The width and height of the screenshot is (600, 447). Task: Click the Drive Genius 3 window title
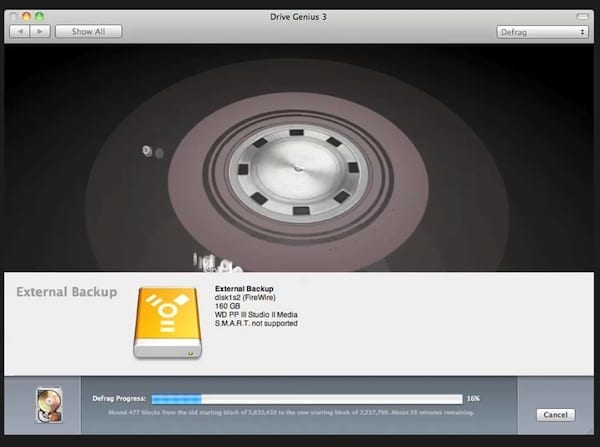pos(299,15)
